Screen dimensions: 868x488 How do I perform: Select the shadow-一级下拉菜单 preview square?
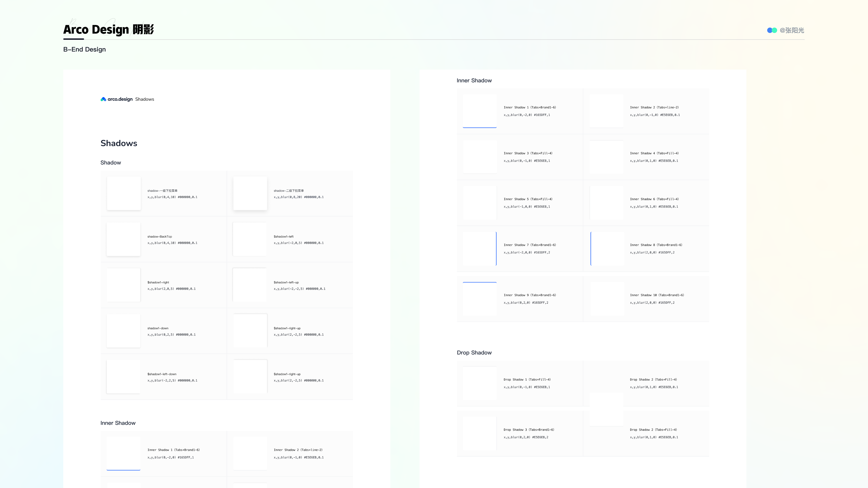124,193
